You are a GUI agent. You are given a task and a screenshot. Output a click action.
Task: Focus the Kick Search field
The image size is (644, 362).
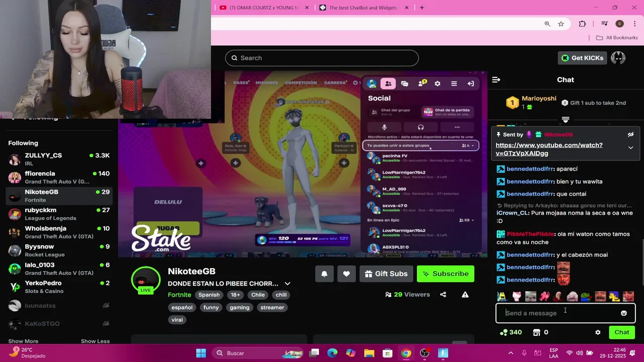(x=322, y=58)
